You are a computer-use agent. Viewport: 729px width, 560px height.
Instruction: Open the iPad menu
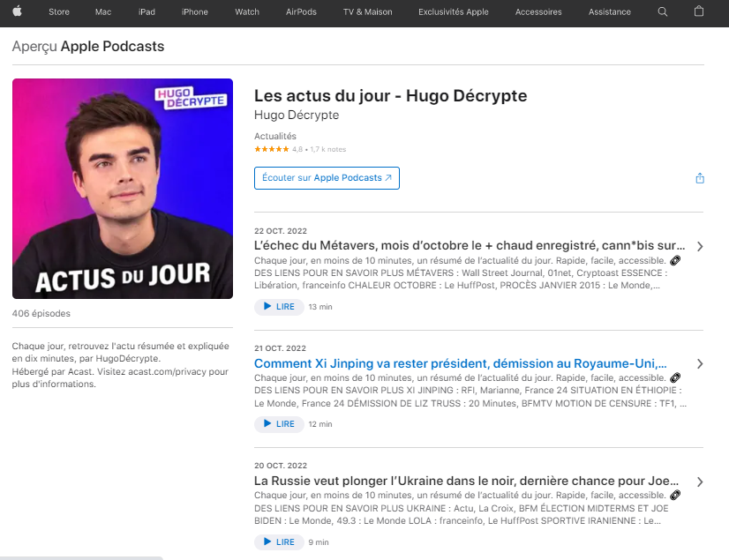coord(147,12)
